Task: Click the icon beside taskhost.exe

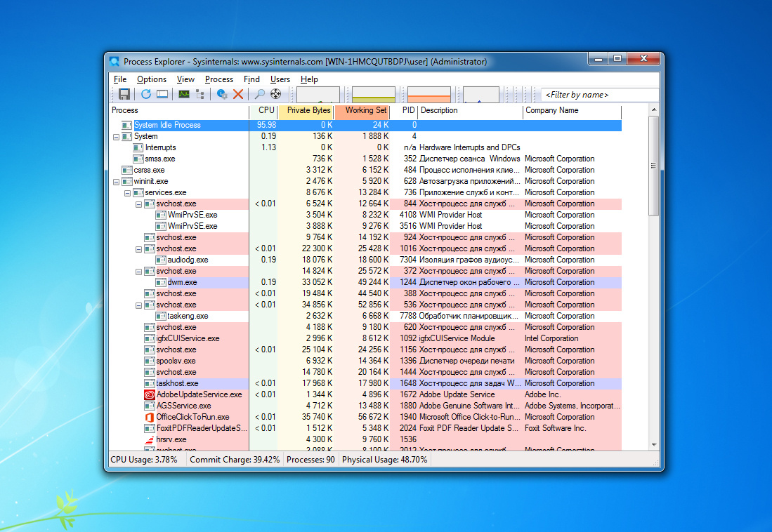Action: pos(149,383)
